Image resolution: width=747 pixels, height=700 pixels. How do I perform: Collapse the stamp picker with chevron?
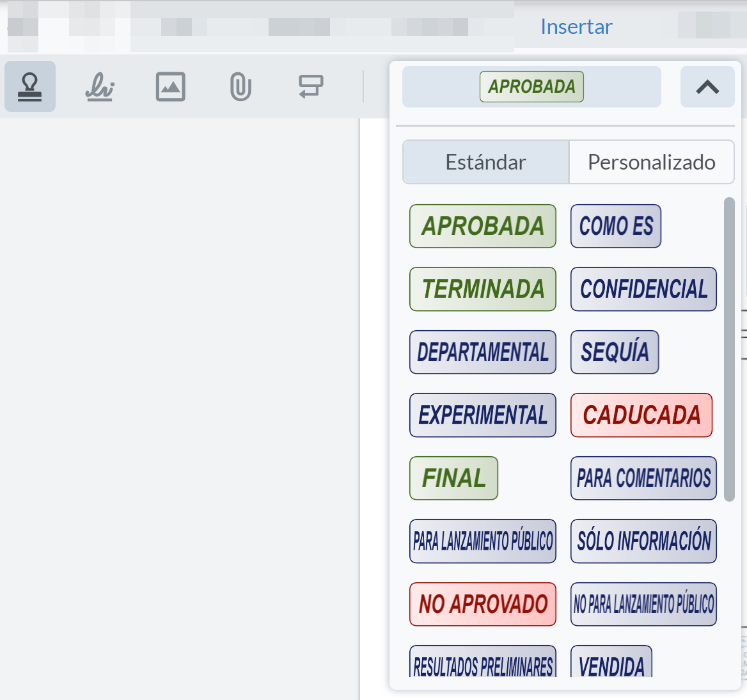point(707,87)
